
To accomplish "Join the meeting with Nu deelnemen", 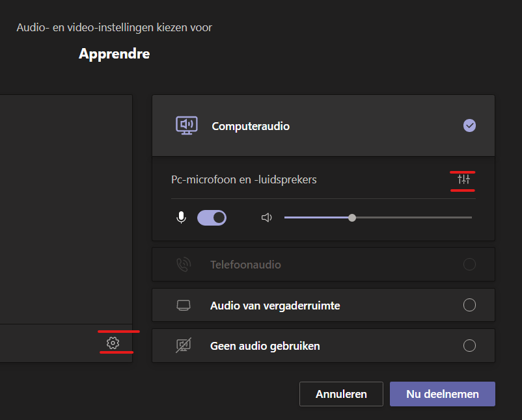I will point(442,394).
